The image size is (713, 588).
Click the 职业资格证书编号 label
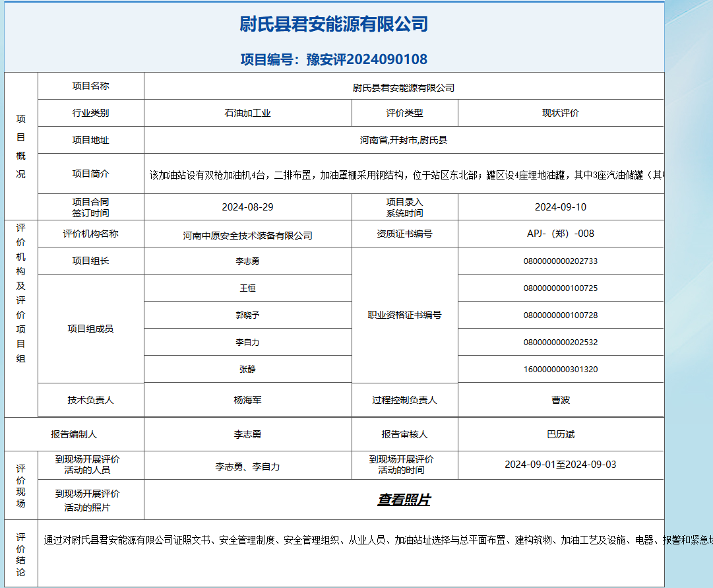(405, 315)
